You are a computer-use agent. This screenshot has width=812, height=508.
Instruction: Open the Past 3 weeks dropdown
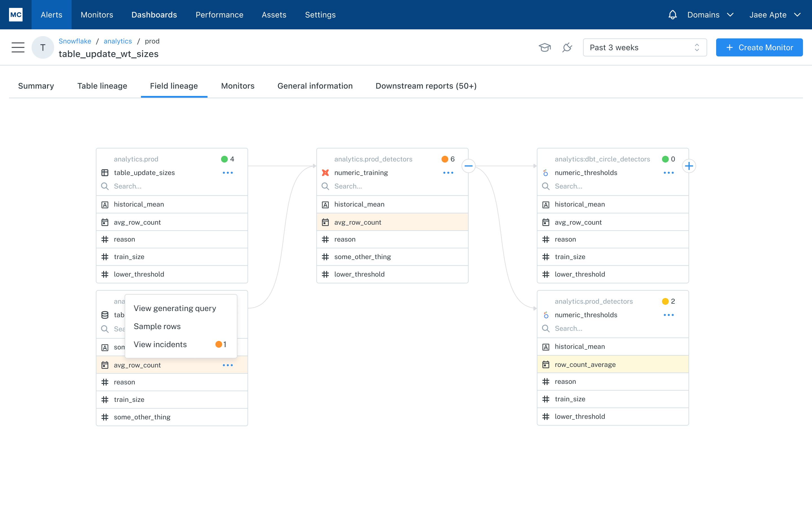point(645,47)
